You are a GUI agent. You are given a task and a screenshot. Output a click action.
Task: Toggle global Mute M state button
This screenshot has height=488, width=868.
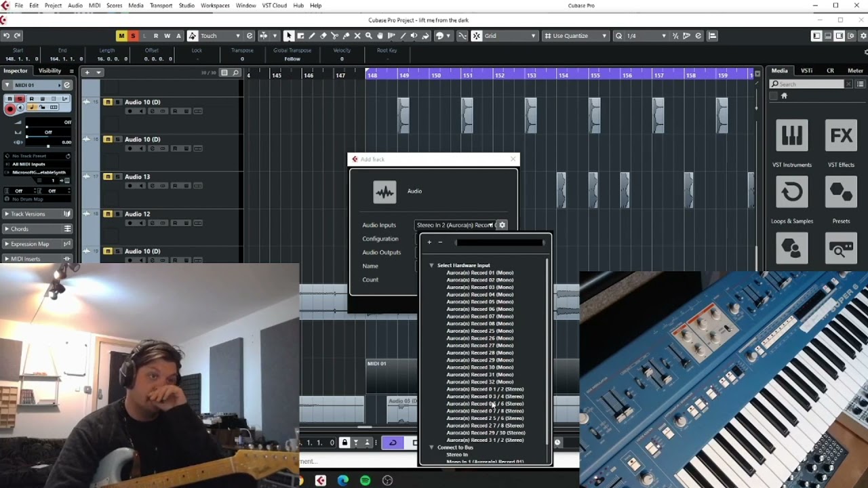click(x=121, y=36)
